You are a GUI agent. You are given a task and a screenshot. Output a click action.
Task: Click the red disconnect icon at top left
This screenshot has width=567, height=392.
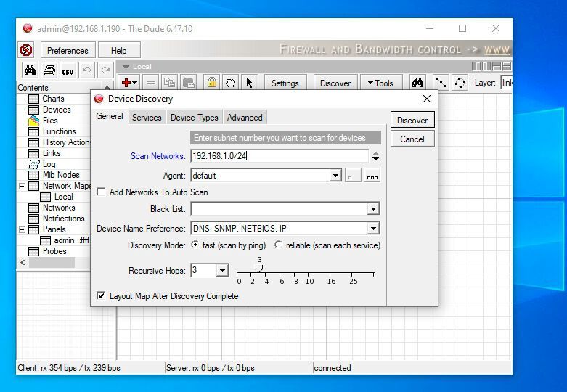pyautogui.click(x=27, y=50)
